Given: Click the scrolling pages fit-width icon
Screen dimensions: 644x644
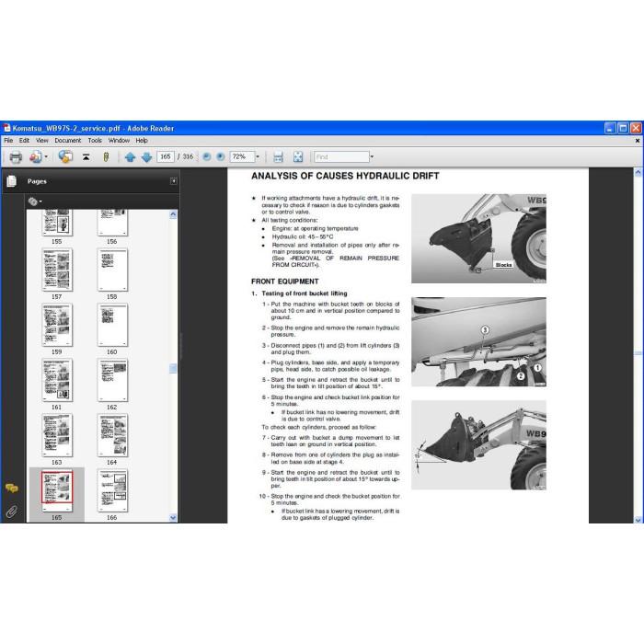Looking at the screenshot, I should pyautogui.click(x=278, y=157).
